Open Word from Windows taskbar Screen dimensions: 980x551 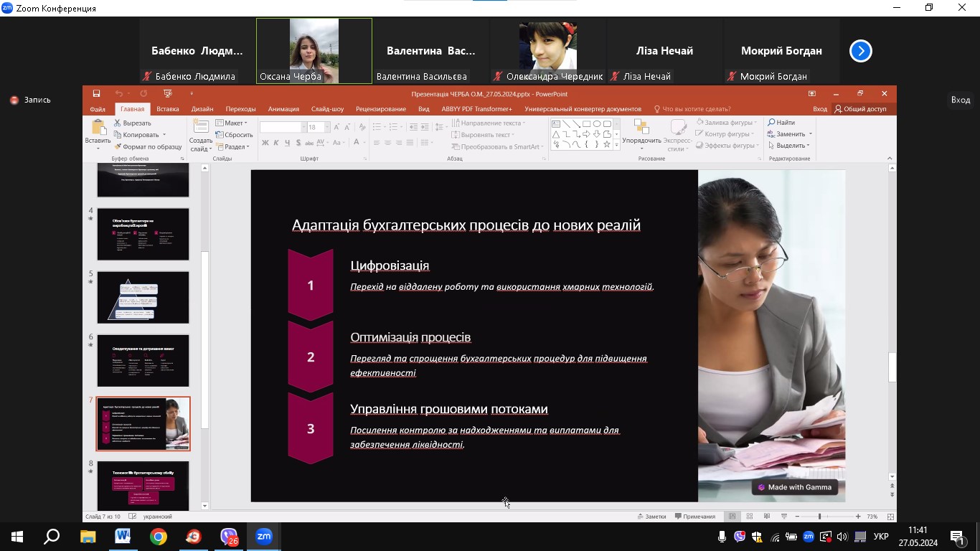123,537
